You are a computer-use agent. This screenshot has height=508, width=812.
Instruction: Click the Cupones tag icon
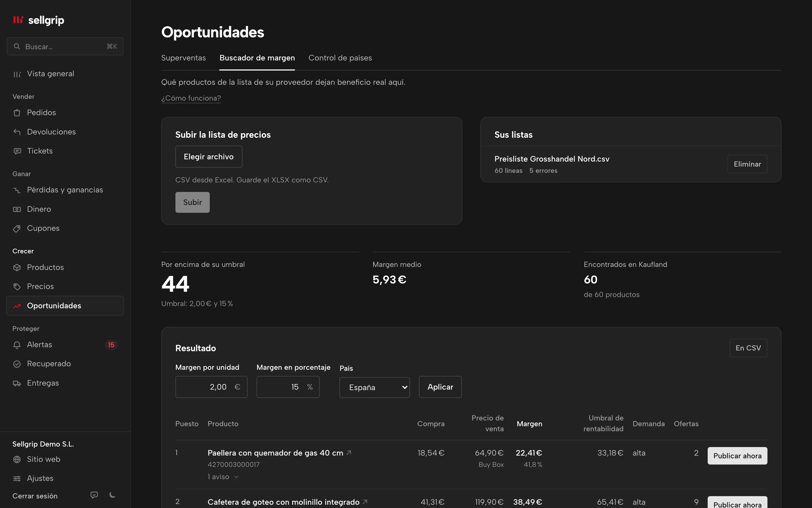[x=17, y=229]
